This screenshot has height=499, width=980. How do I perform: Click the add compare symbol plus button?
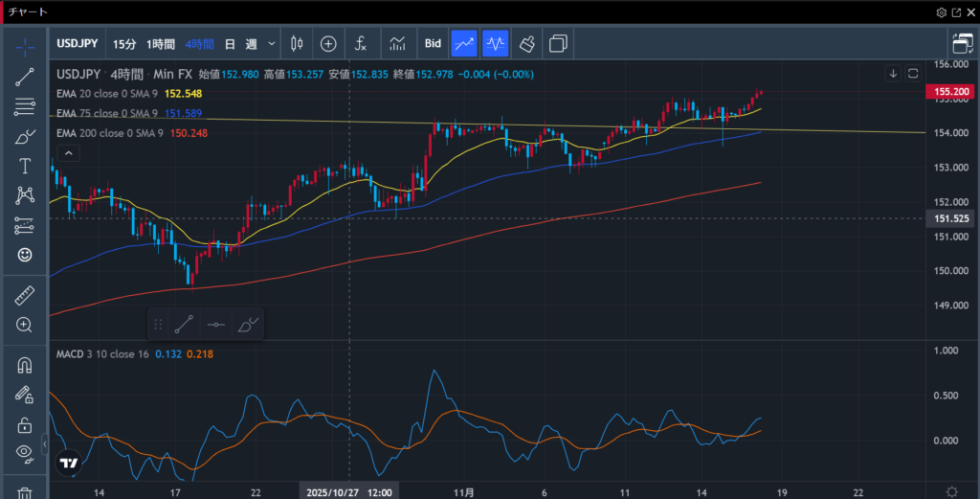[328, 43]
